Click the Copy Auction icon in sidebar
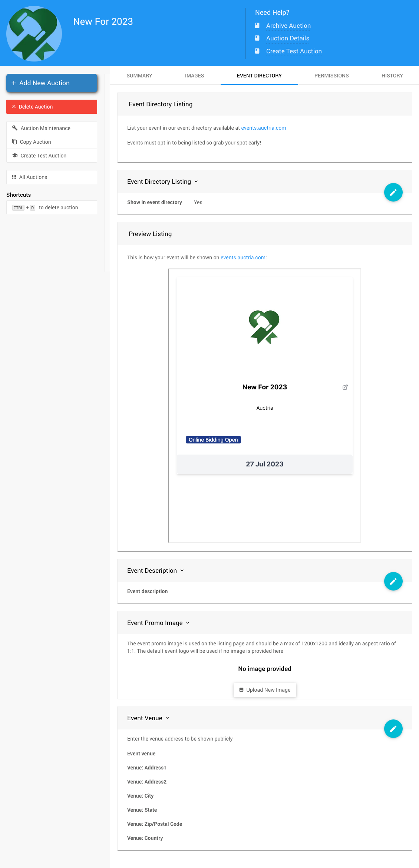The width and height of the screenshot is (419, 868). click(x=14, y=142)
